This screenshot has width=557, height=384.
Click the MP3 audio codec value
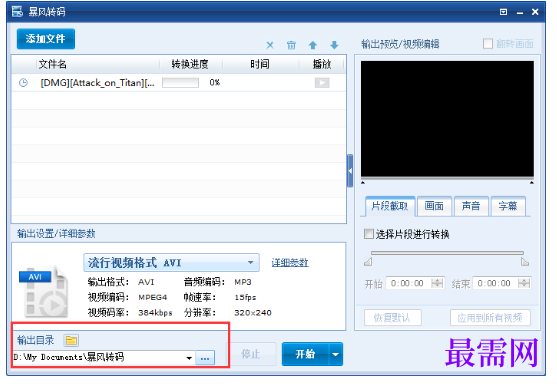[x=243, y=282]
